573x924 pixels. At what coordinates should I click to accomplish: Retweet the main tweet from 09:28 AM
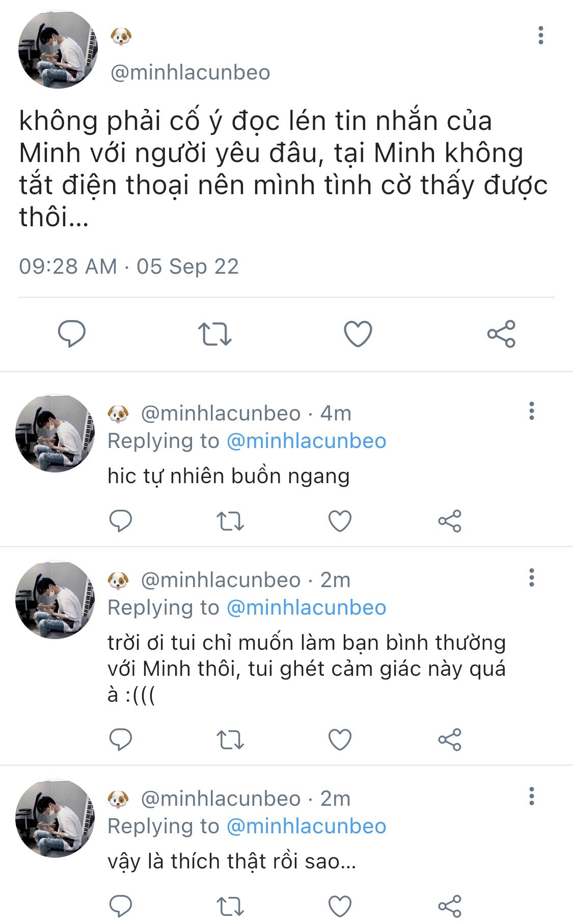coord(214,334)
